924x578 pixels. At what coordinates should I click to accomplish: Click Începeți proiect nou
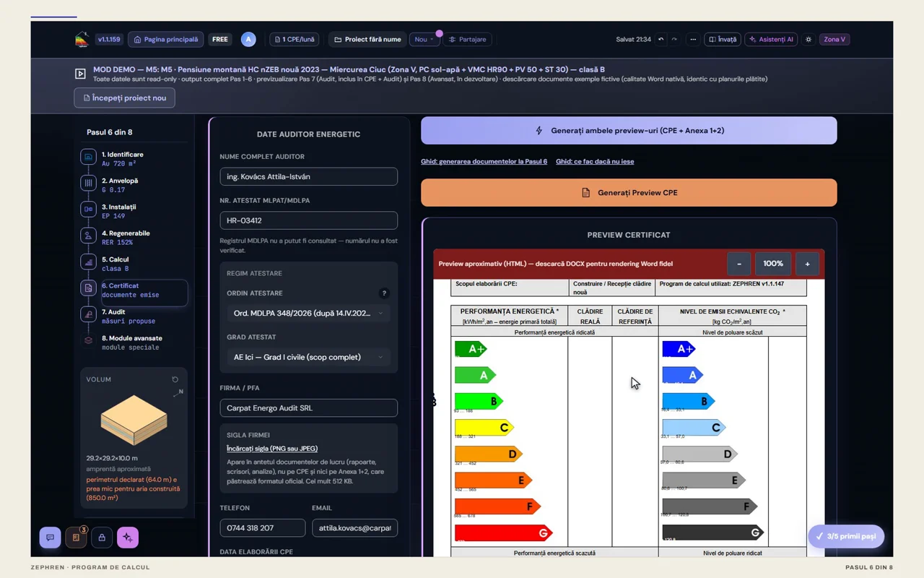coord(124,98)
